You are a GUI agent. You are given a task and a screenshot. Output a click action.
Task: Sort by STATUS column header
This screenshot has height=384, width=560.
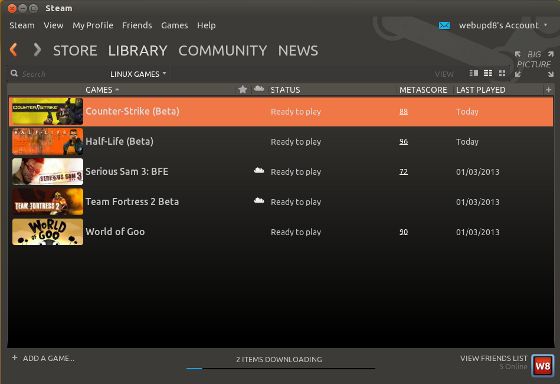pos(285,90)
